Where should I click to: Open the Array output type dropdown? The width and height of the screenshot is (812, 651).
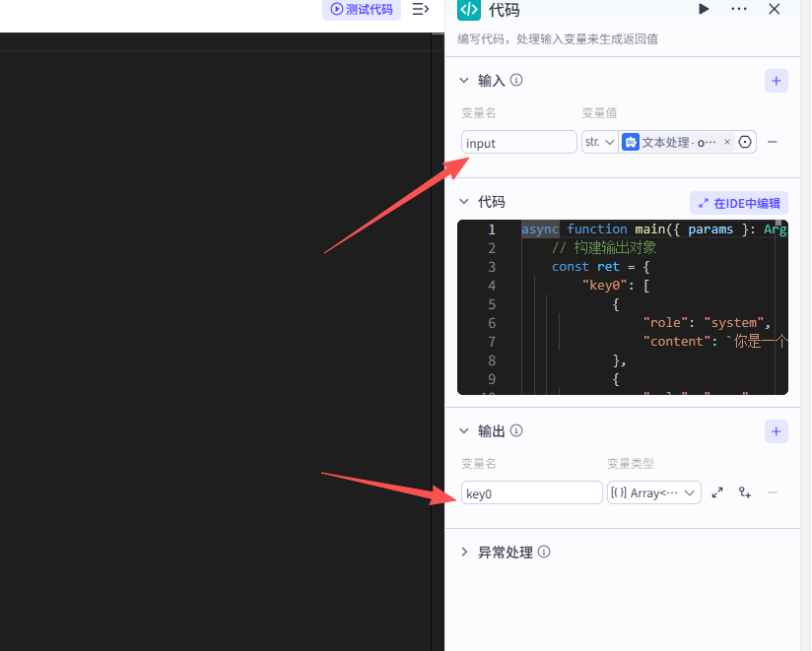(x=652, y=492)
